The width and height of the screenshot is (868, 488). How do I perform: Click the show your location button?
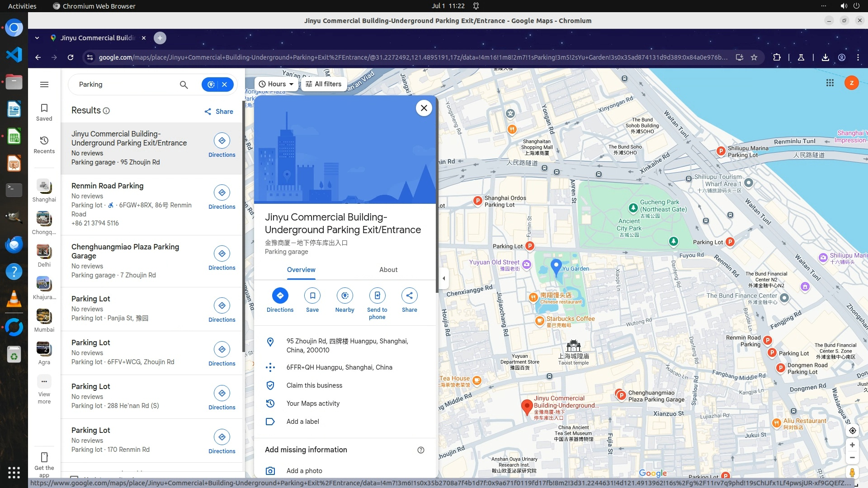point(852,431)
